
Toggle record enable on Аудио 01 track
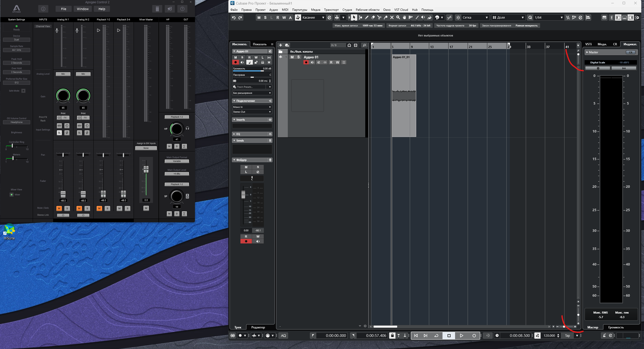pyautogui.click(x=306, y=62)
